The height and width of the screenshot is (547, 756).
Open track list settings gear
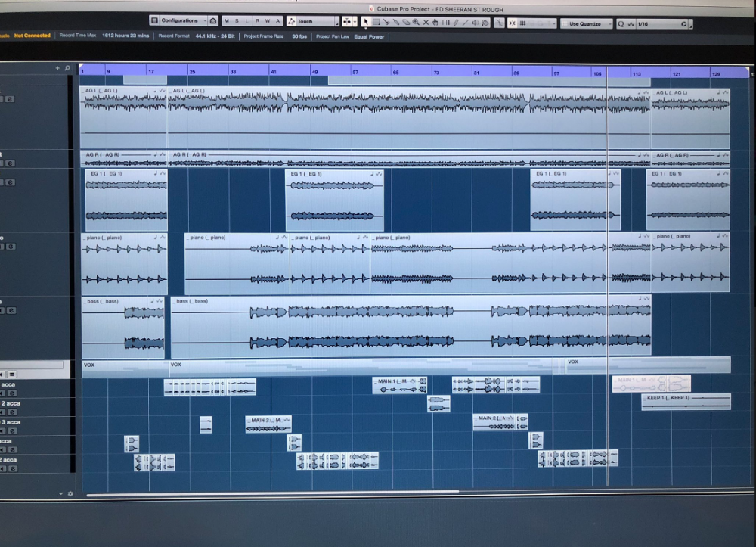pos(70,493)
